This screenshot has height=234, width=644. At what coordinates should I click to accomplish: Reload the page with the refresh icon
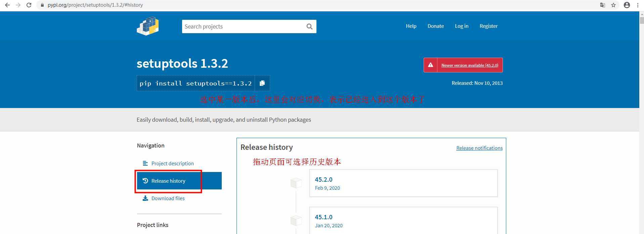click(x=29, y=5)
